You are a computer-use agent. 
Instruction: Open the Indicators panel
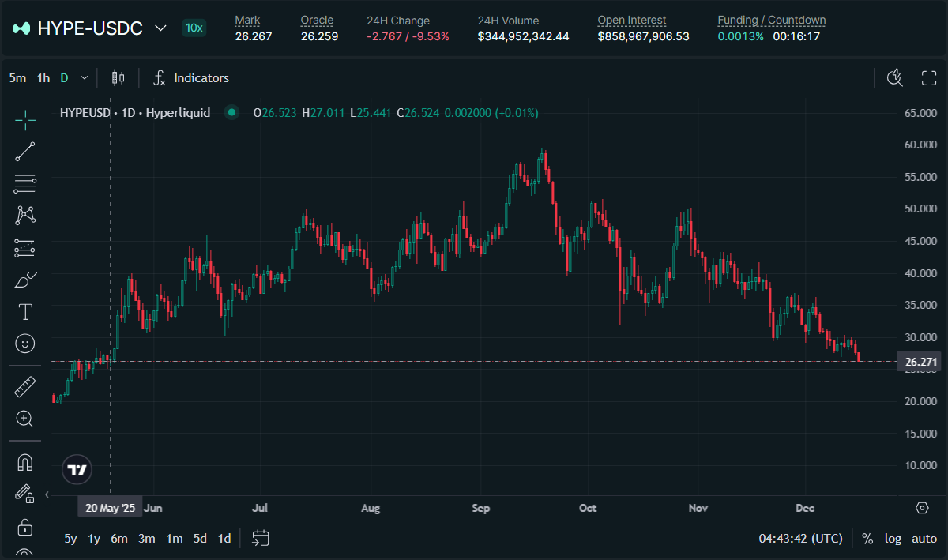191,77
